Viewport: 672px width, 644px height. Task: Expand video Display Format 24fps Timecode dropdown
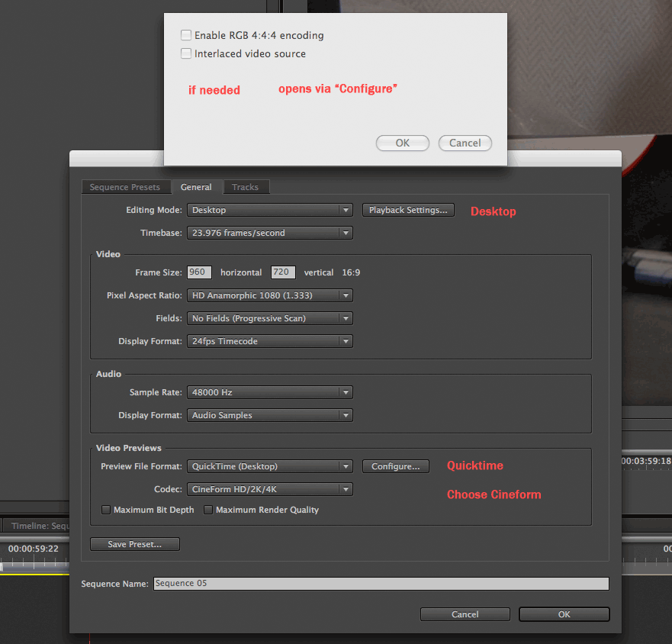[x=269, y=341]
